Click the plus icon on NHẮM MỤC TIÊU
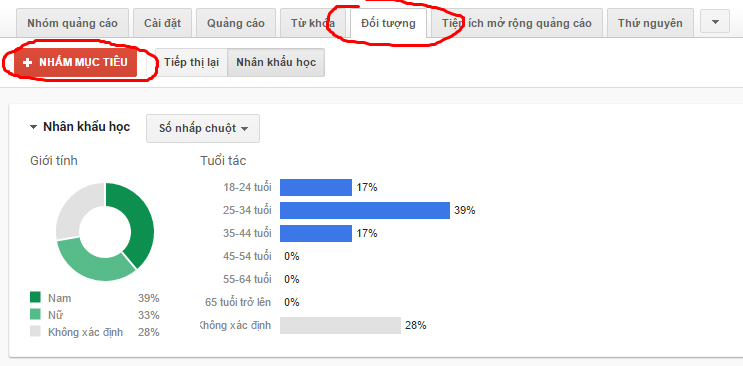The image size is (743, 366). pyautogui.click(x=27, y=63)
